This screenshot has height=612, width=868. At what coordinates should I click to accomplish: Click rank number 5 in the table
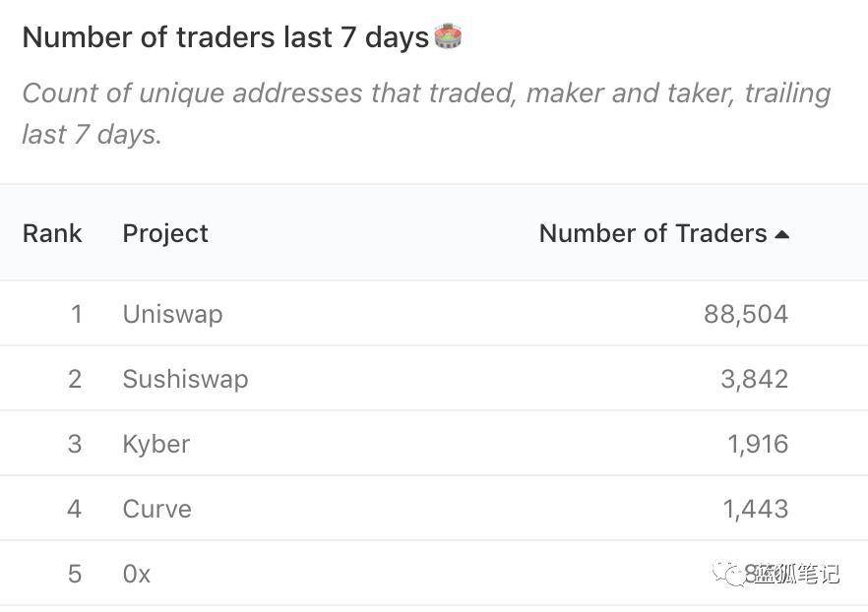click(x=75, y=574)
